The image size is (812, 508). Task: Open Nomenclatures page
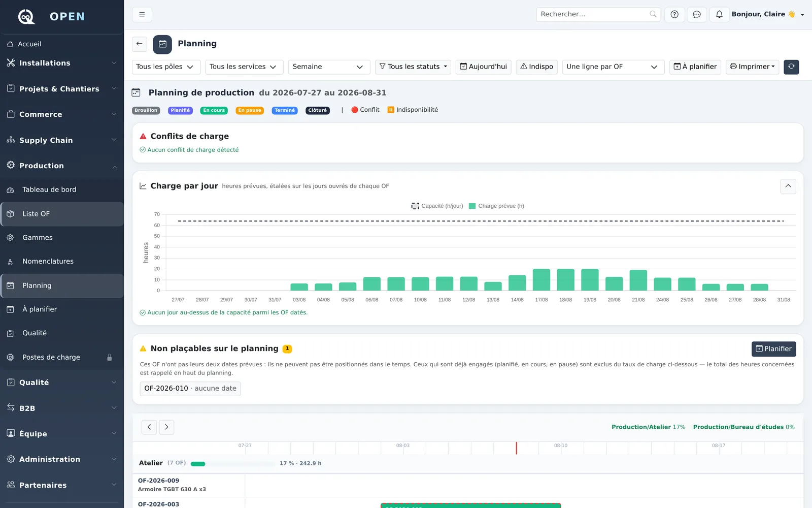(62, 262)
